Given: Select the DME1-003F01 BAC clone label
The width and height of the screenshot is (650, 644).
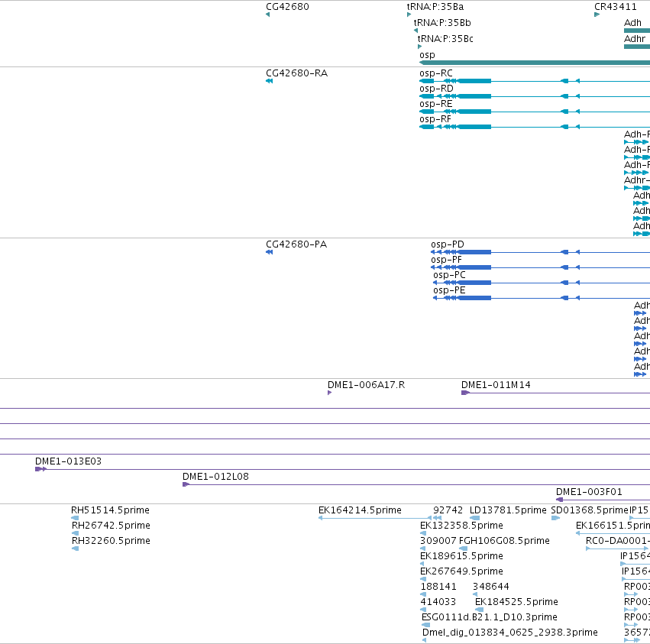Looking at the screenshot, I should tap(589, 492).
